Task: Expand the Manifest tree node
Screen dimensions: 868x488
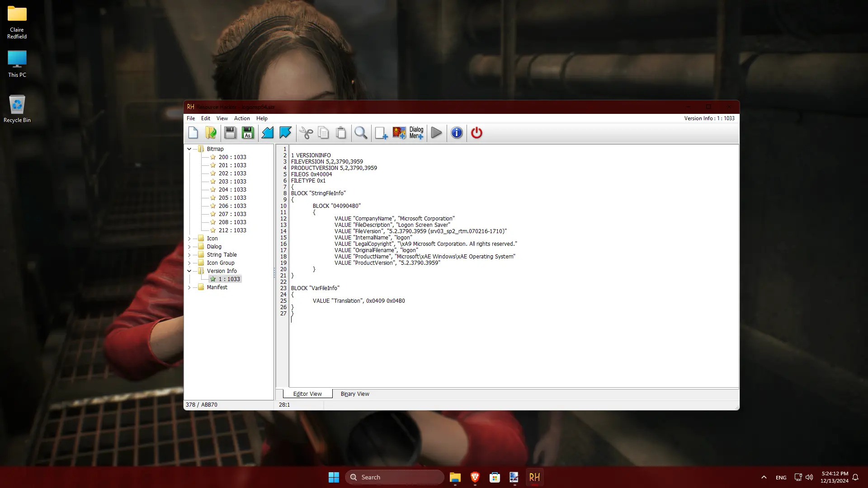Action: [x=189, y=287]
